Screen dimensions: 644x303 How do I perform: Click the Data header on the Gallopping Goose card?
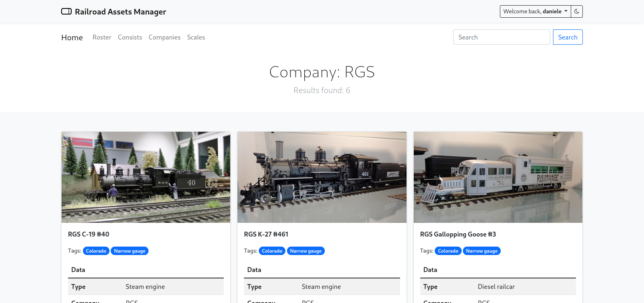coord(430,270)
